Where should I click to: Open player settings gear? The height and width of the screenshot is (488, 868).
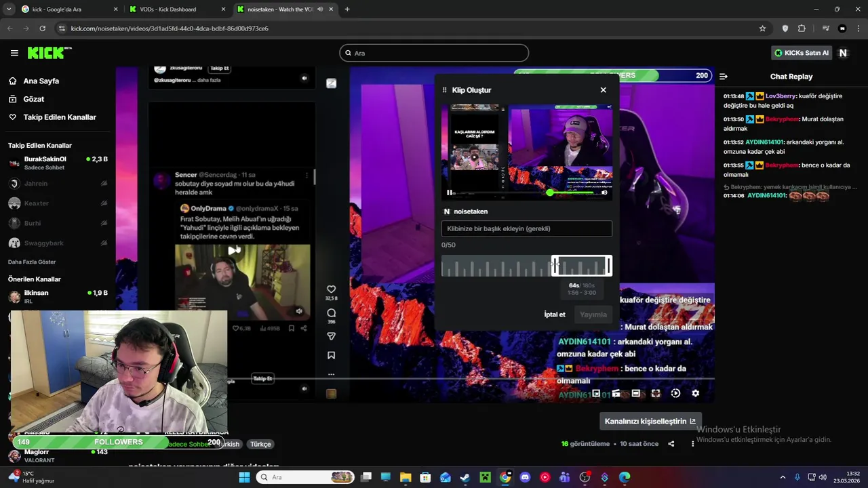pyautogui.click(x=695, y=393)
